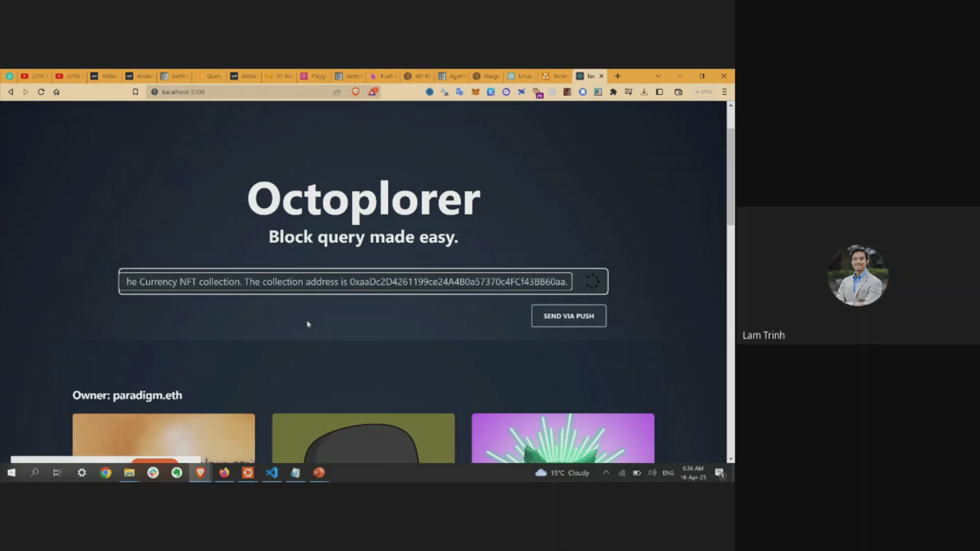
Task: Open the purple NFT thumbnail card
Action: [x=562, y=438]
